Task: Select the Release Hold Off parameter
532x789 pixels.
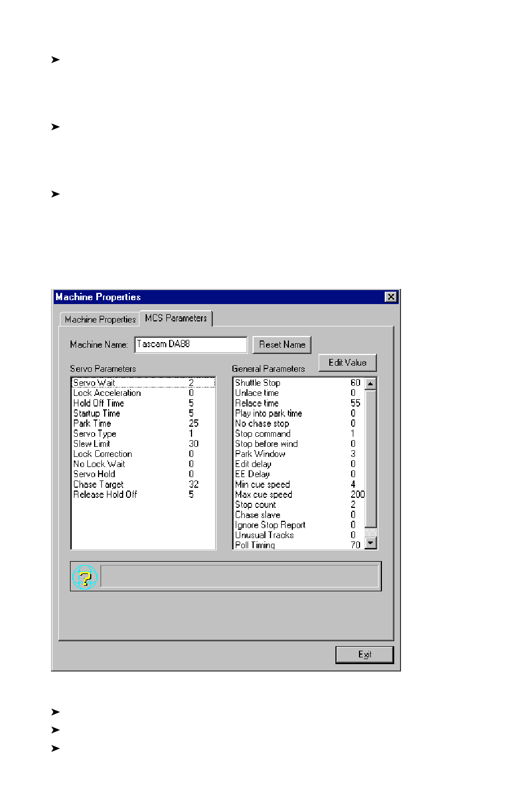Action: pos(143,494)
